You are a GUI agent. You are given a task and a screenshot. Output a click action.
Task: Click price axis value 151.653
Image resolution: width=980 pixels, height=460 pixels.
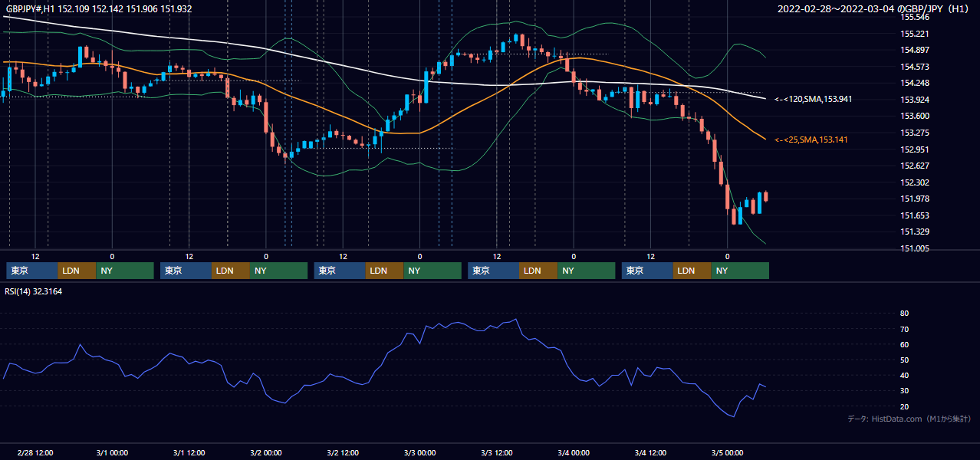[914, 215]
